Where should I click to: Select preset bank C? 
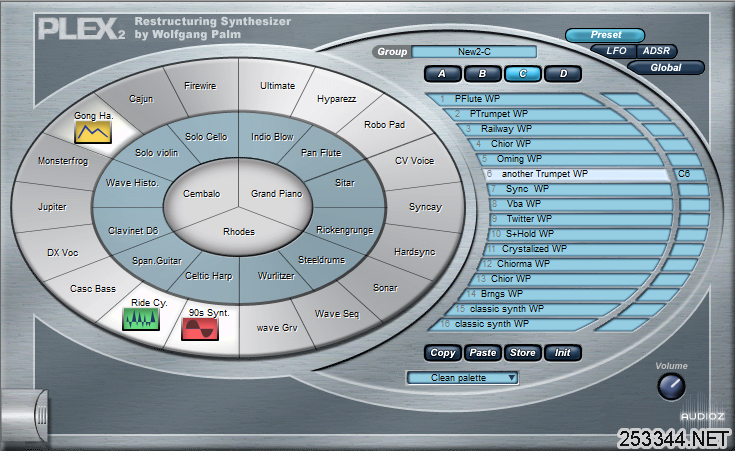point(522,74)
